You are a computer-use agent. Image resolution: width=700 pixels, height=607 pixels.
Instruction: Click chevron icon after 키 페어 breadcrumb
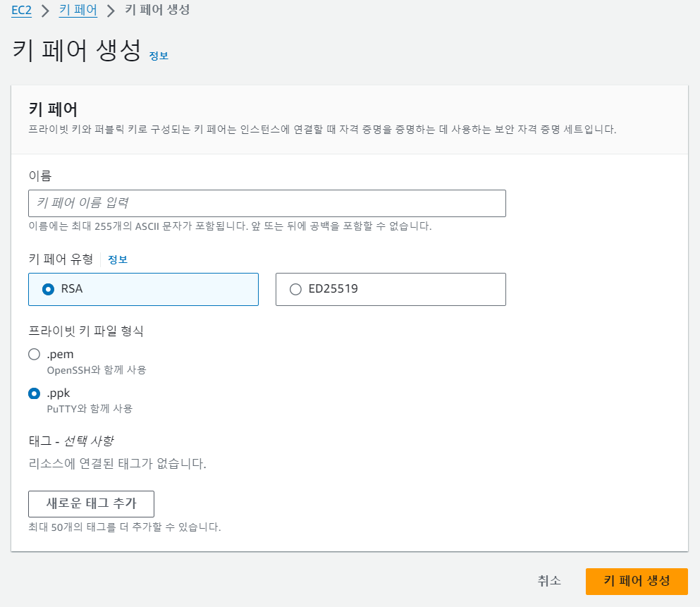pos(111,11)
